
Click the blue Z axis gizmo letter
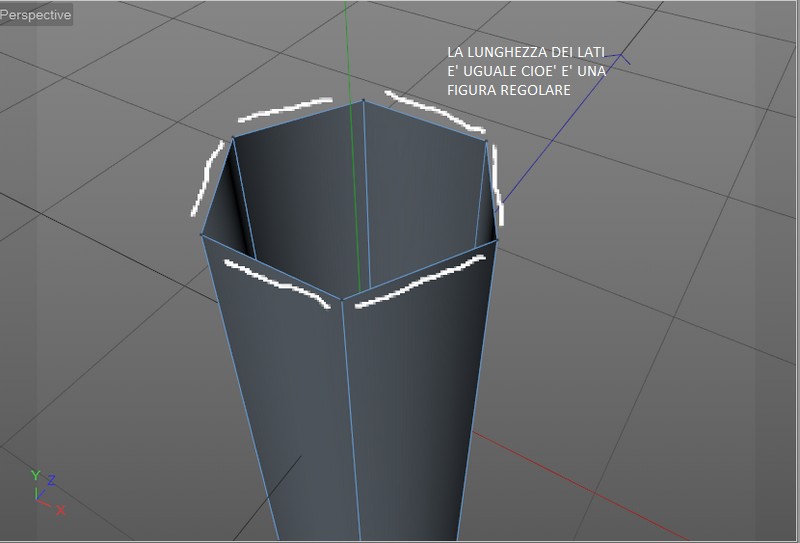tap(51, 480)
